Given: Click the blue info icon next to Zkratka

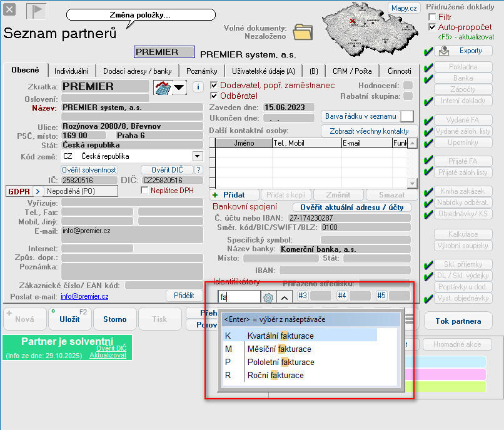Looking at the screenshot, I should 198,87.
